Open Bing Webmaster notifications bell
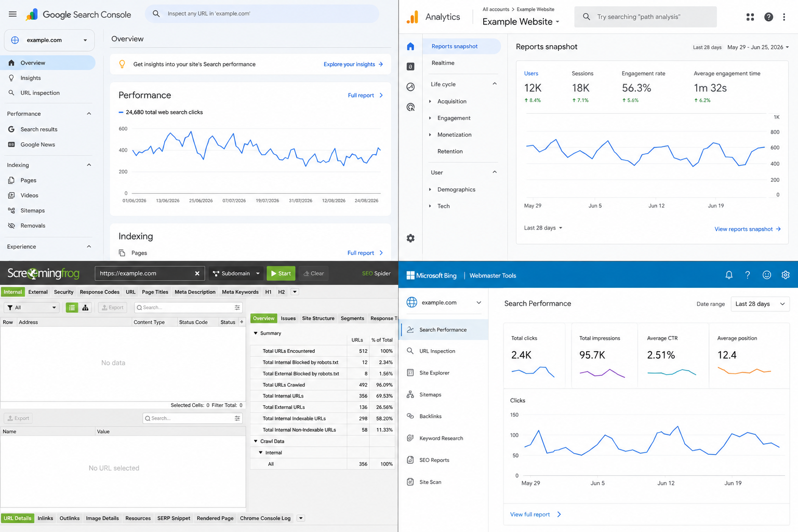 pos(729,275)
